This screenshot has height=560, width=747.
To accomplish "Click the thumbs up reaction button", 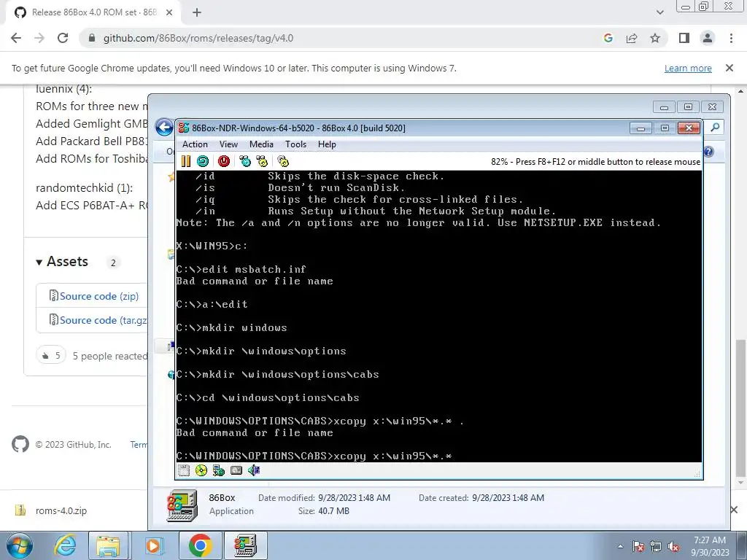I will tap(51, 355).
